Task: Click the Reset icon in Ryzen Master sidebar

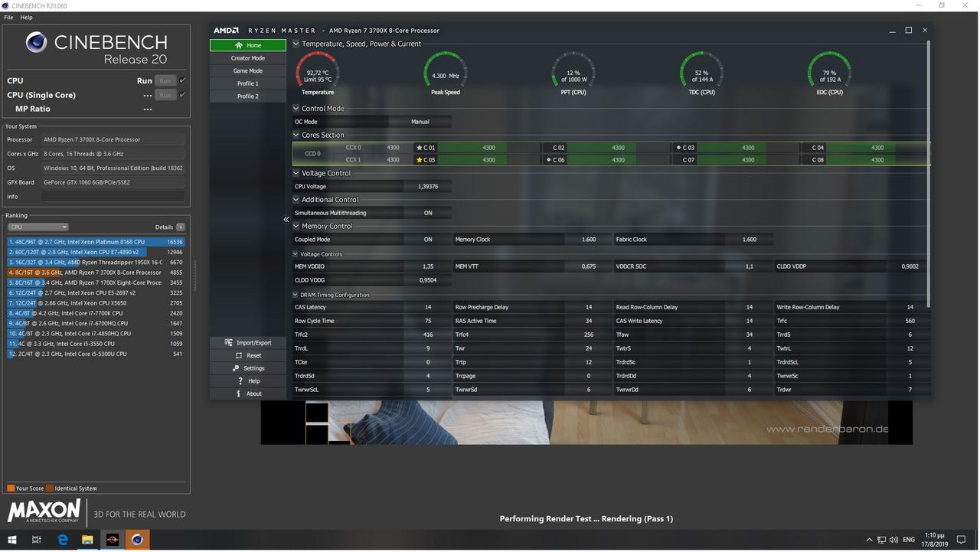Action: tap(239, 355)
